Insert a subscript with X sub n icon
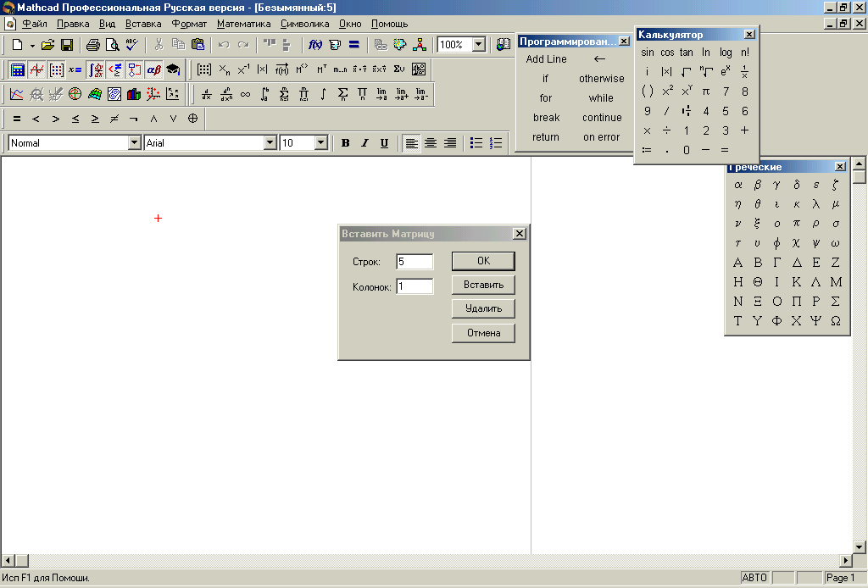This screenshot has width=868, height=588. point(224,69)
